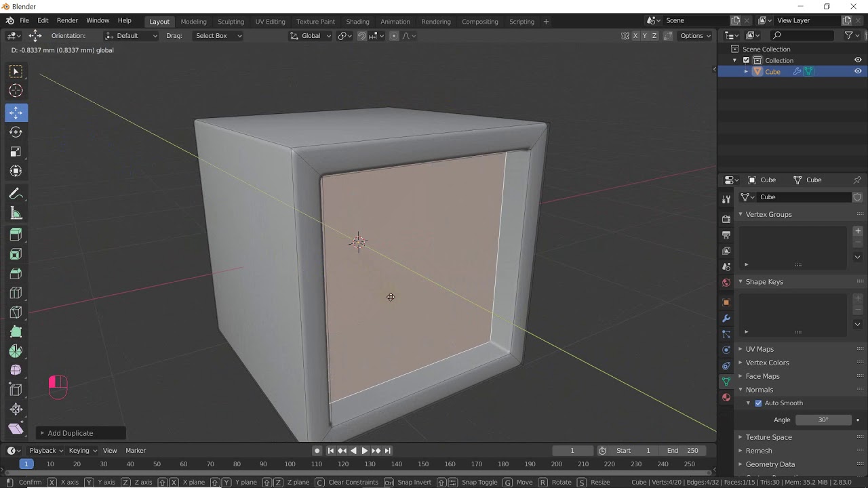The width and height of the screenshot is (868, 488).
Task: Activate the 3D Cursor tool
Action: point(16,91)
